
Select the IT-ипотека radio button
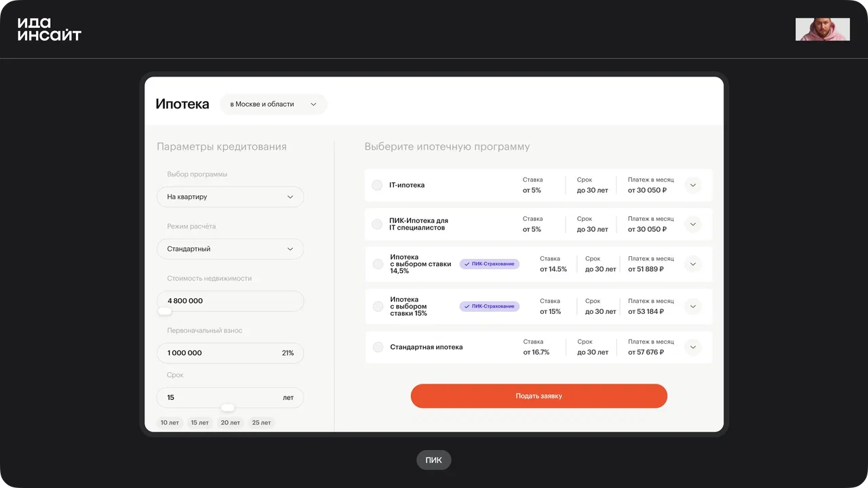(378, 185)
